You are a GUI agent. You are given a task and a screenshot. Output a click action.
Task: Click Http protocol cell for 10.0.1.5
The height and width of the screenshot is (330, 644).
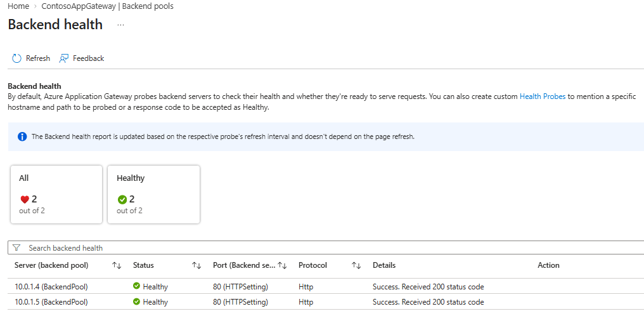coord(306,302)
